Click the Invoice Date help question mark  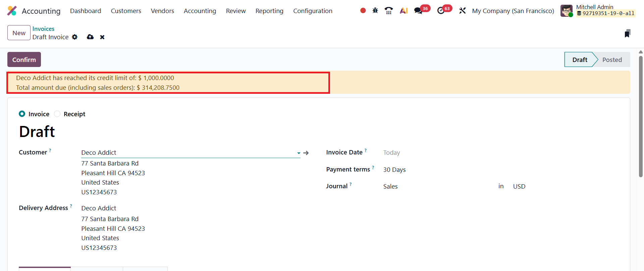tap(366, 150)
